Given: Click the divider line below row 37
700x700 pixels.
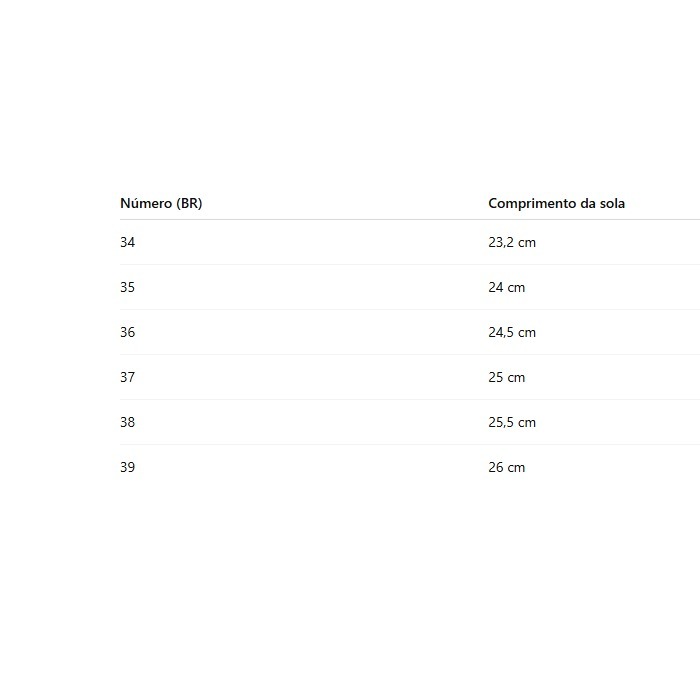Looking at the screenshot, I should (400, 399).
